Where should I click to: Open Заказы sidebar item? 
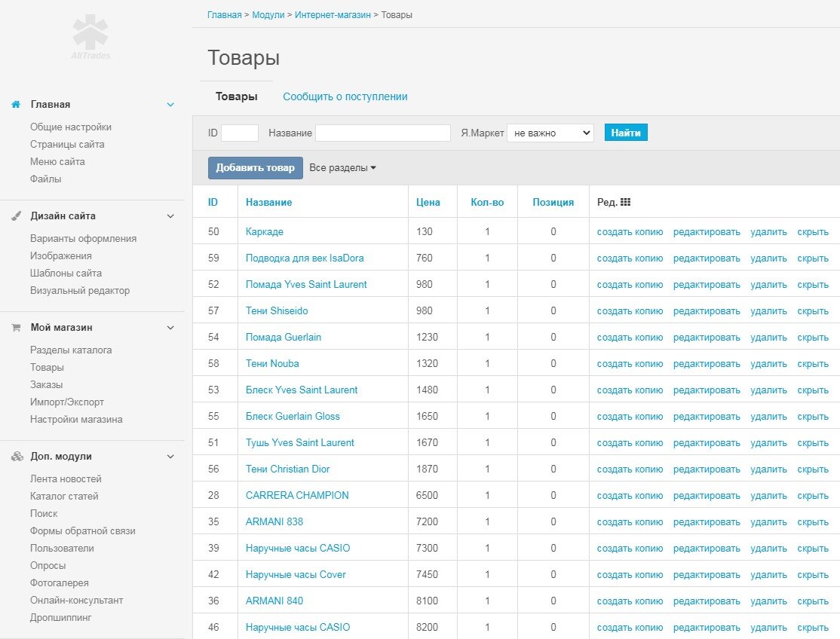point(46,385)
